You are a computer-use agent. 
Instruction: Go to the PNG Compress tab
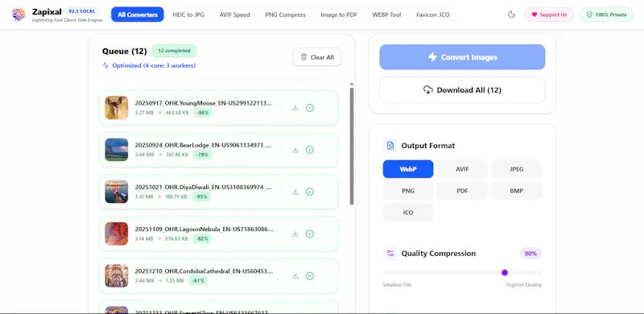285,14
